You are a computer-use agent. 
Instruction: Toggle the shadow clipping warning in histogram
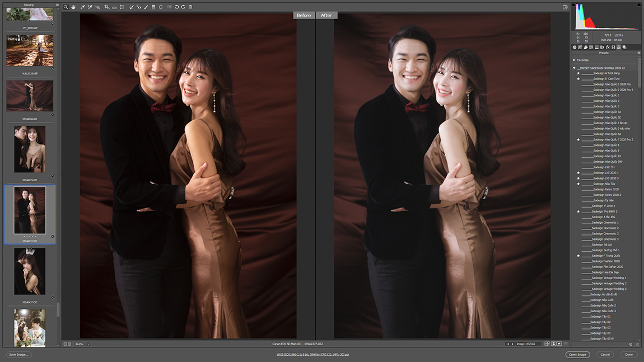(574, 5)
